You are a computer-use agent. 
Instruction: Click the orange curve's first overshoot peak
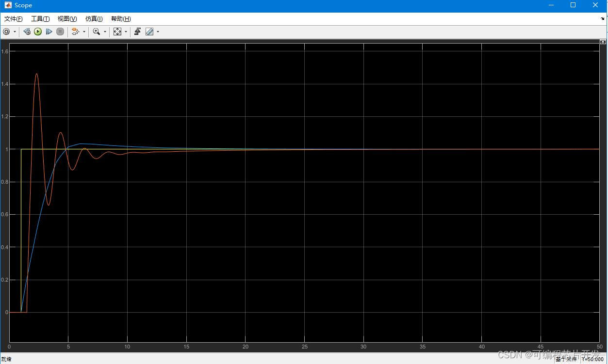pyautogui.click(x=36, y=74)
